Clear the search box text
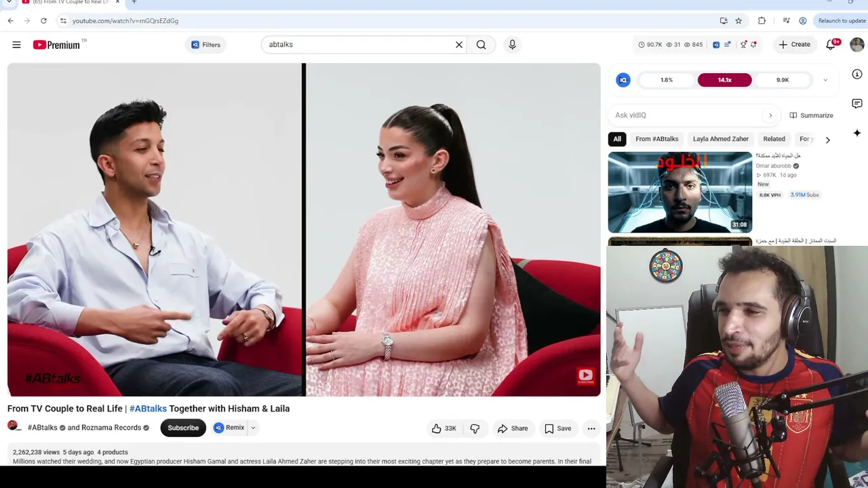Viewport: 868px width, 488px height. [459, 45]
